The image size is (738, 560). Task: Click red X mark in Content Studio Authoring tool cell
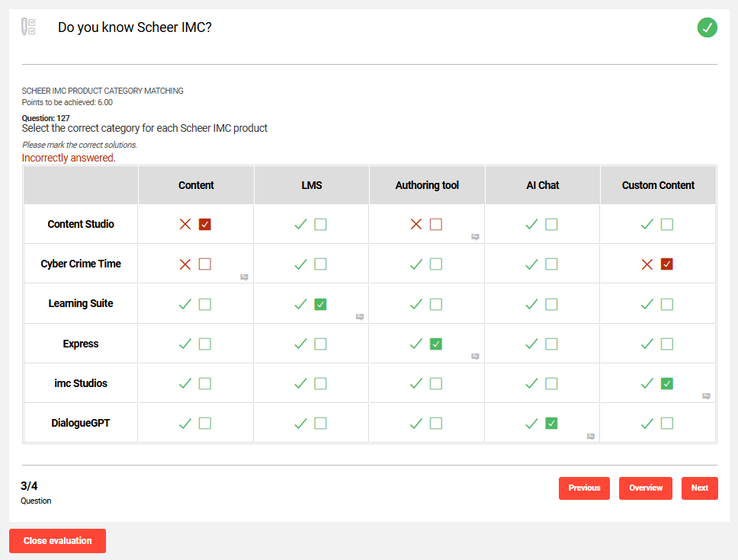pos(416,224)
